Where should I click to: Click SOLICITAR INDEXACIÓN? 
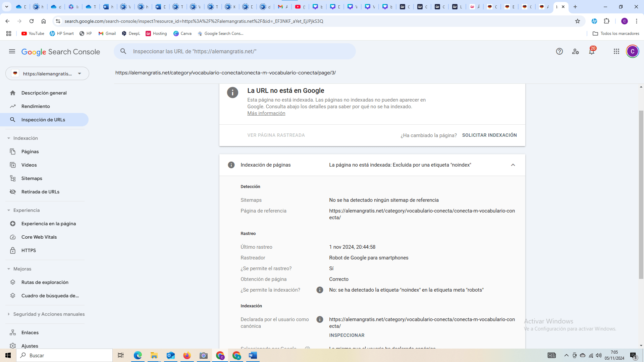pos(489,135)
